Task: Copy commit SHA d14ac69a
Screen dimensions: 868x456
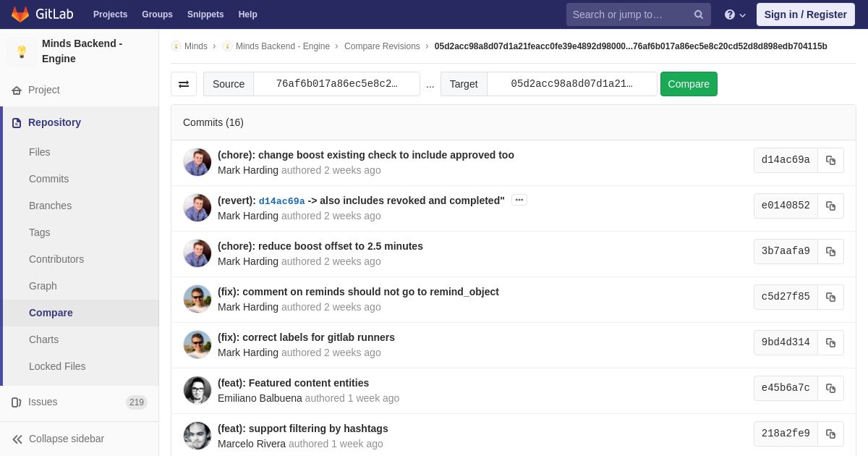Action: (830, 161)
